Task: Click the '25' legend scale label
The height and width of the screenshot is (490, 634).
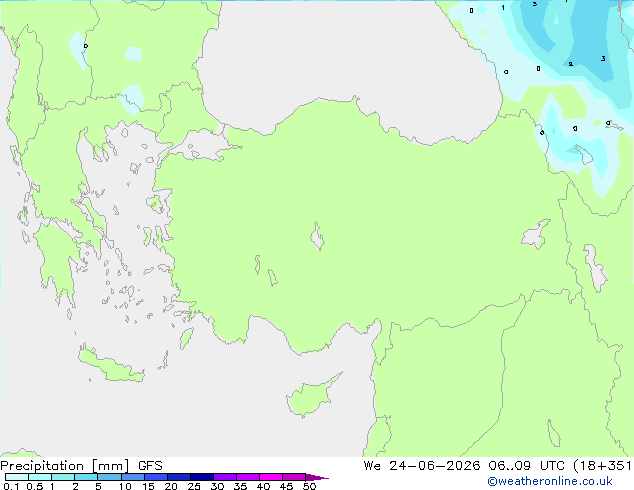Action: click(194, 486)
